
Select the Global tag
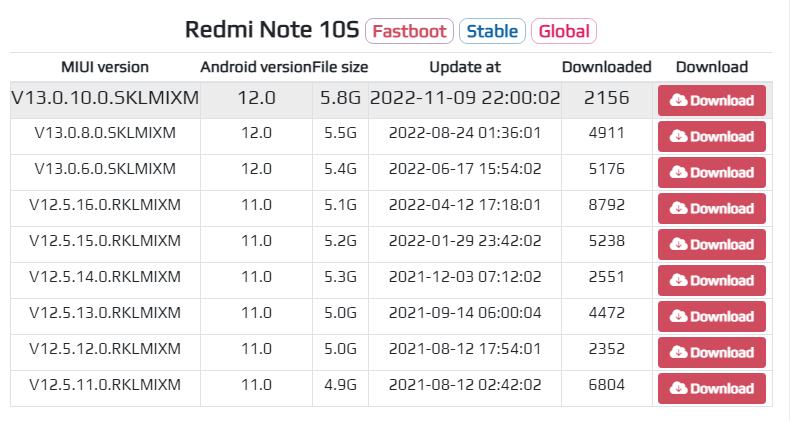click(x=564, y=31)
